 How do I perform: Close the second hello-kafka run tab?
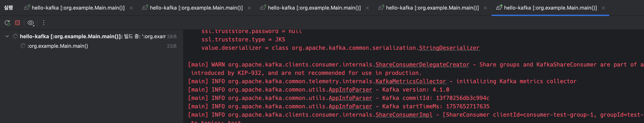pyautogui.click(x=249, y=8)
